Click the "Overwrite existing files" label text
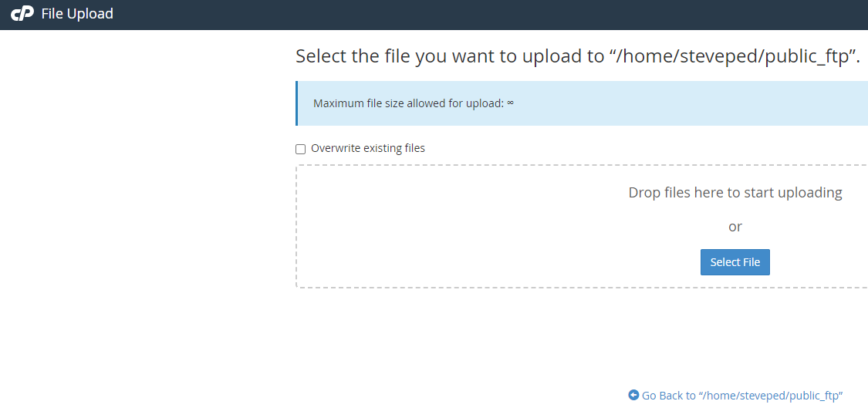The width and height of the screenshot is (868, 418). (367, 148)
